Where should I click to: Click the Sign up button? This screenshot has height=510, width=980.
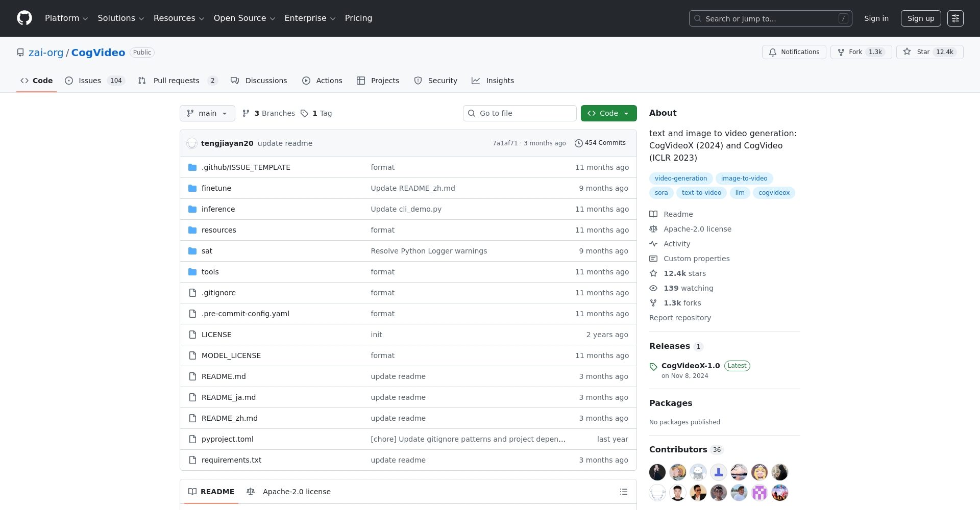click(920, 18)
